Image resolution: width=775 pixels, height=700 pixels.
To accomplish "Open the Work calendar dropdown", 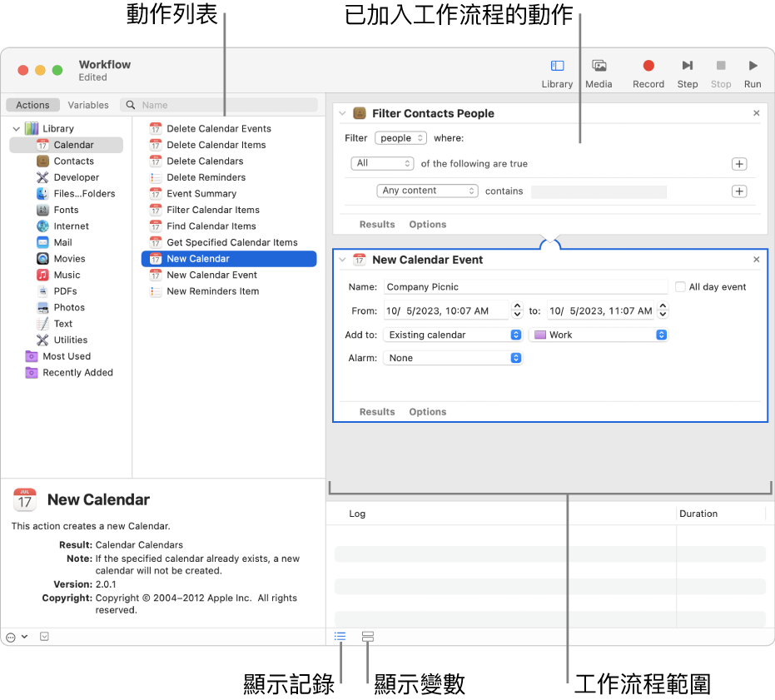I will (x=599, y=335).
